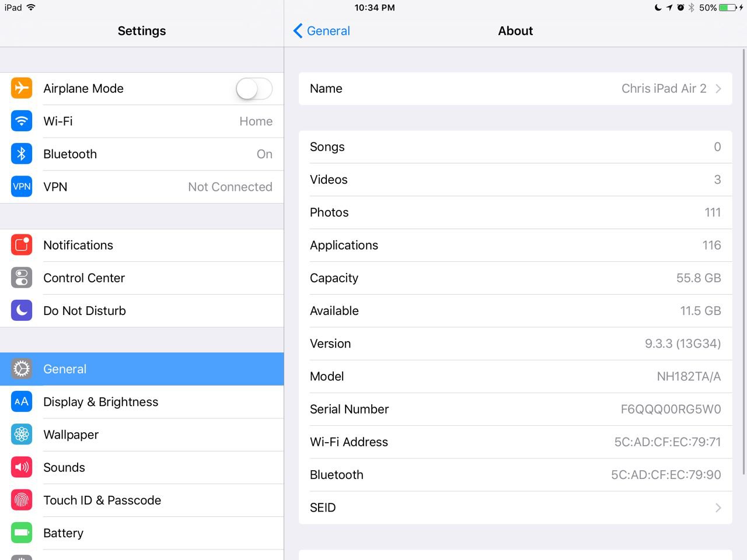Tap the alarm clock status icon
Viewport: 747px width, 560px height.
click(680, 8)
